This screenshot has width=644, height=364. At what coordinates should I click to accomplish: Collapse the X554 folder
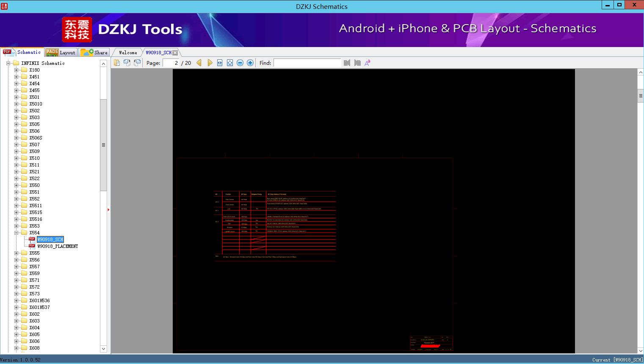pyautogui.click(x=16, y=233)
